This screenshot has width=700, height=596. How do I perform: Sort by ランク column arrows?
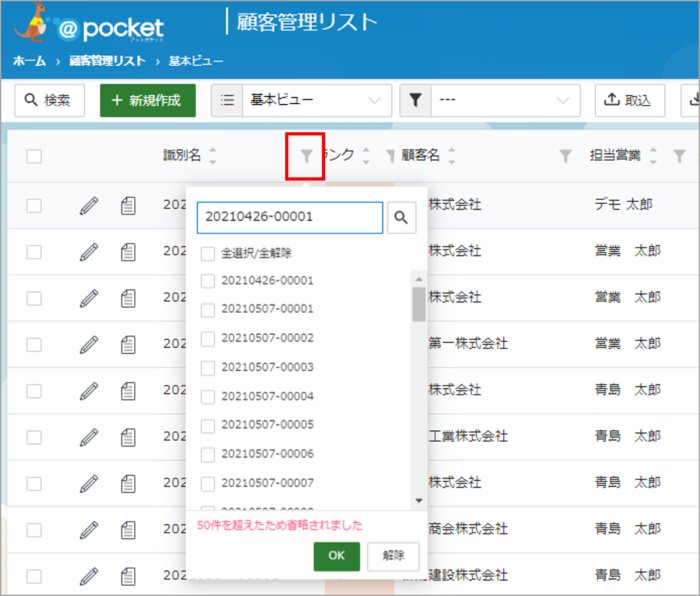366,156
